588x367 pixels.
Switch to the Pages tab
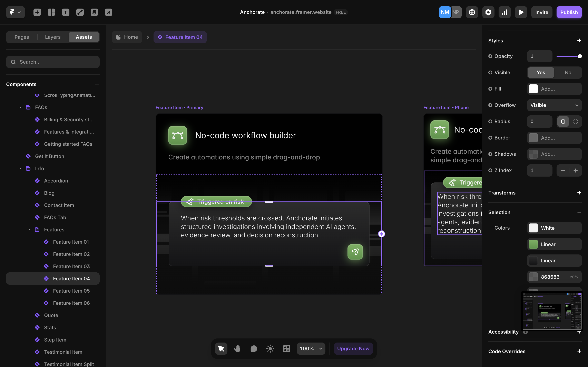pos(22,37)
